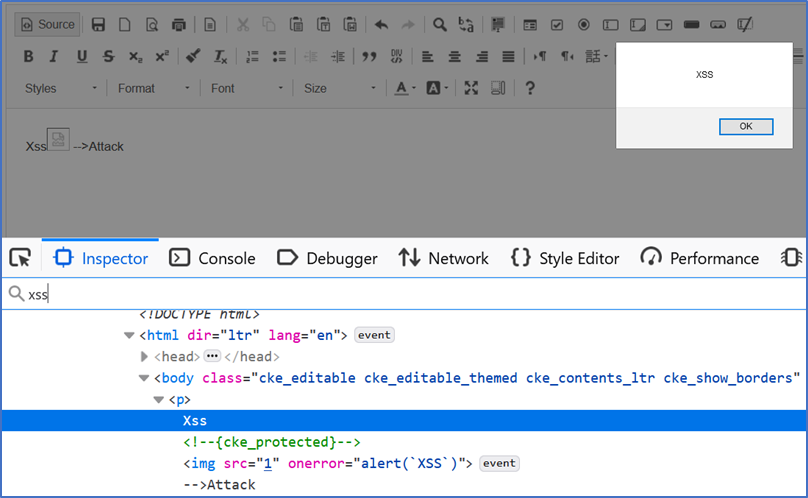Align text right
This screenshot has height=498, width=808.
pyautogui.click(x=481, y=56)
